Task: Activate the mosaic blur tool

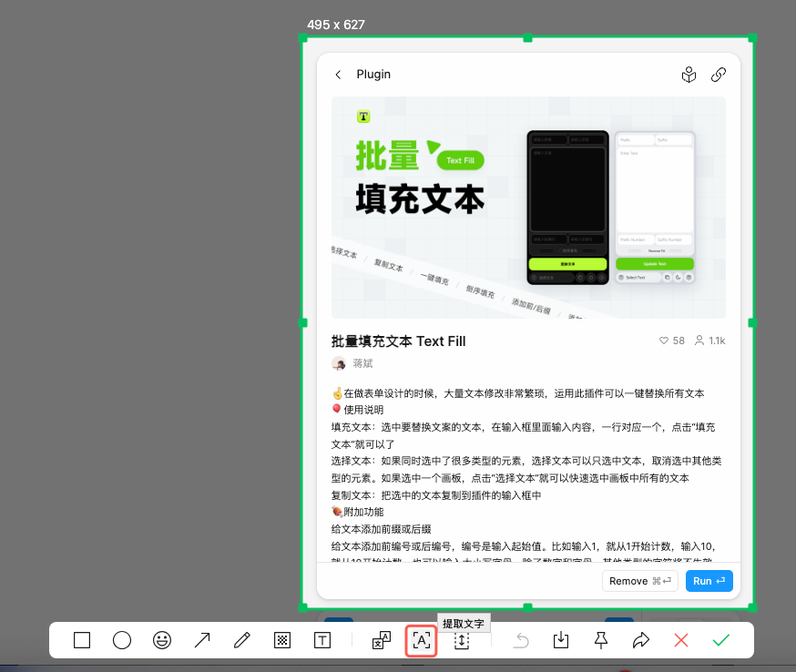Action: [x=282, y=640]
